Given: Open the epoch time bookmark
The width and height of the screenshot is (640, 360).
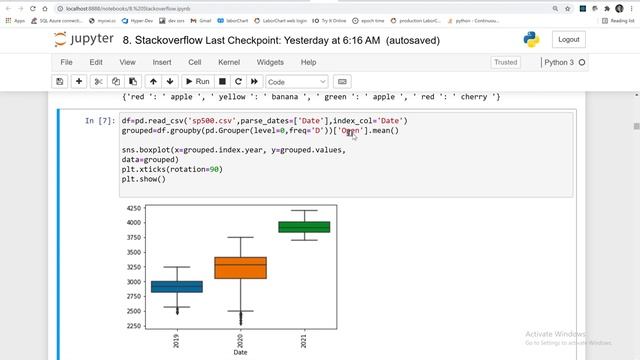Looking at the screenshot, I should tap(368, 21).
